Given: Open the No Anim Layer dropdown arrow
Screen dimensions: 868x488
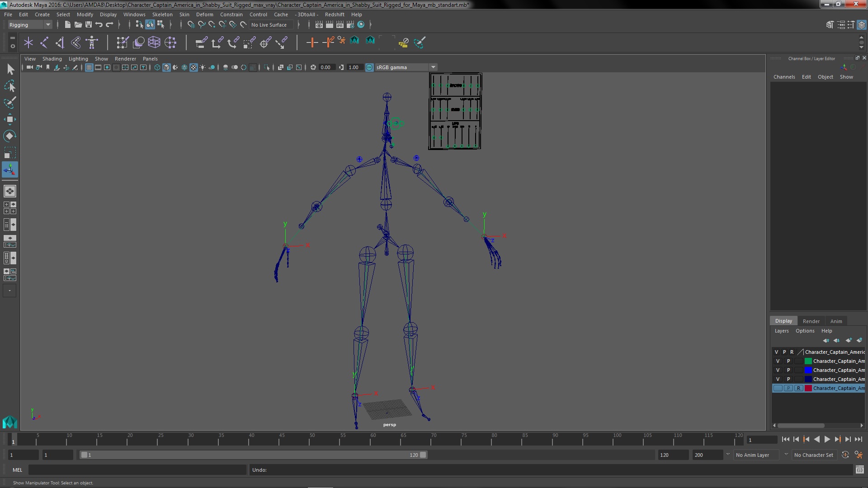Looking at the screenshot, I should [x=727, y=455].
